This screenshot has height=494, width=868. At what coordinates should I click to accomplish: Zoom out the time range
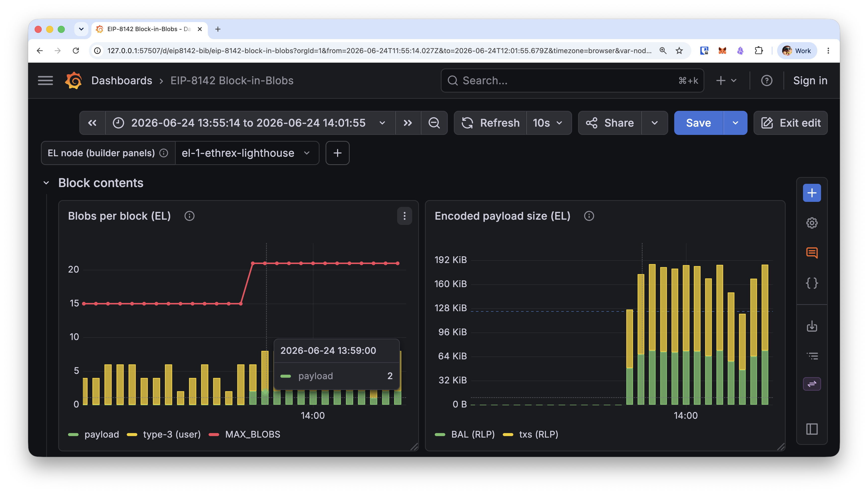tap(434, 123)
